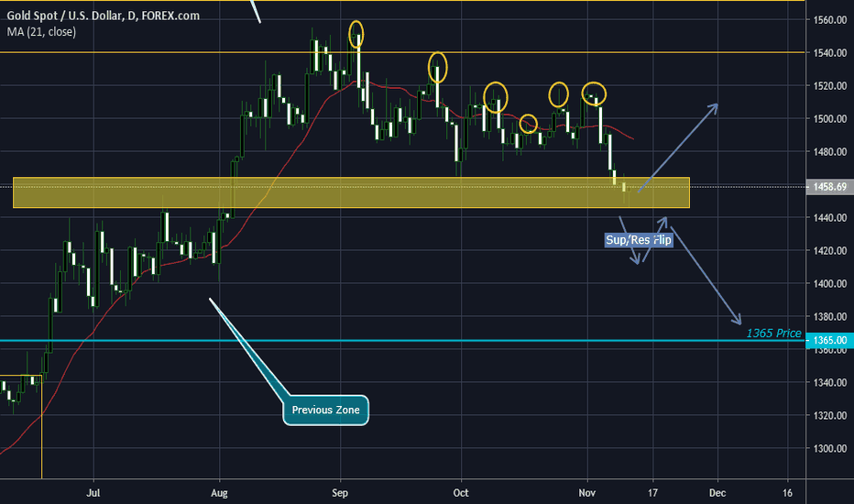
Task: Click the 1365 Price line label
Action: [x=773, y=333]
